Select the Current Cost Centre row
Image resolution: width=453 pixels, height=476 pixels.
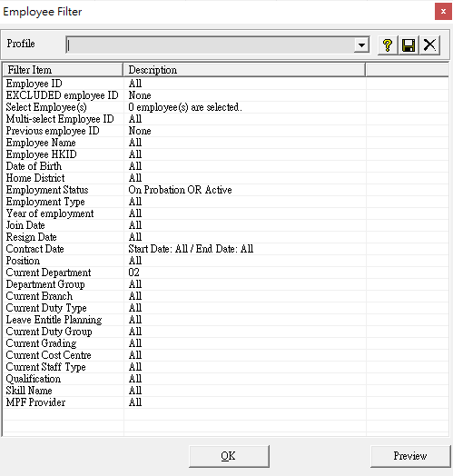pos(226,355)
